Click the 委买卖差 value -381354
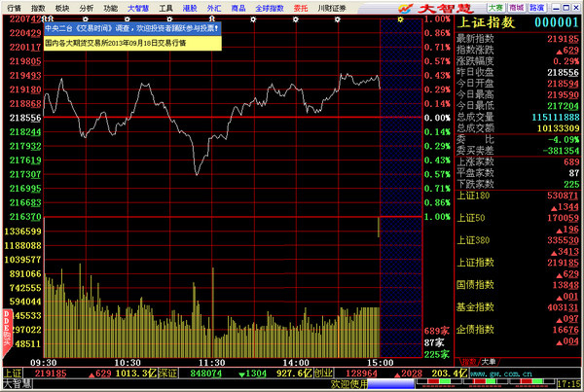 [561, 151]
